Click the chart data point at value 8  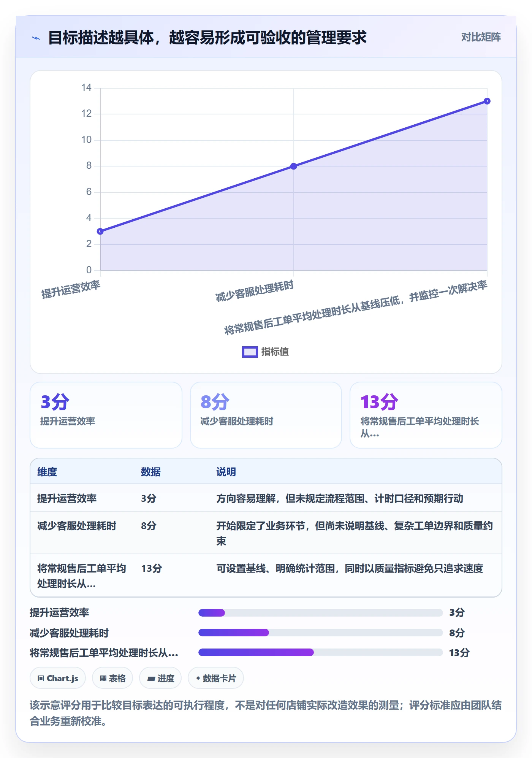294,166
